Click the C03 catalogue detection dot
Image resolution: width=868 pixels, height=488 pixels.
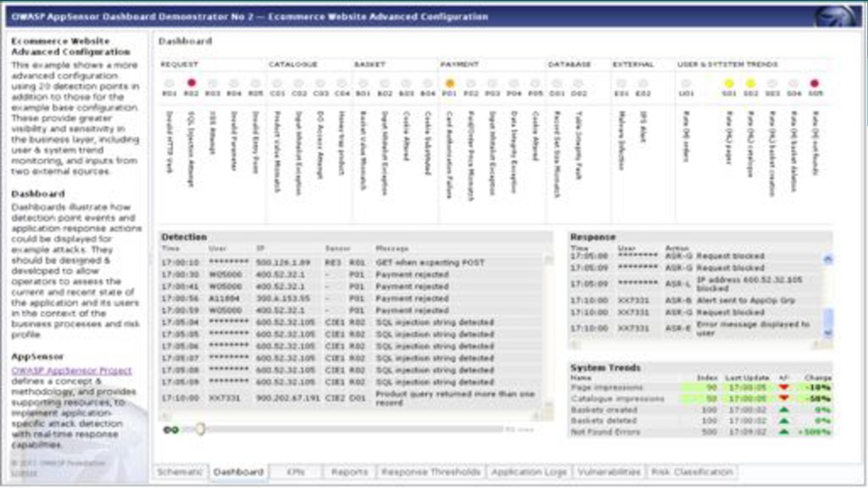coord(320,83)
